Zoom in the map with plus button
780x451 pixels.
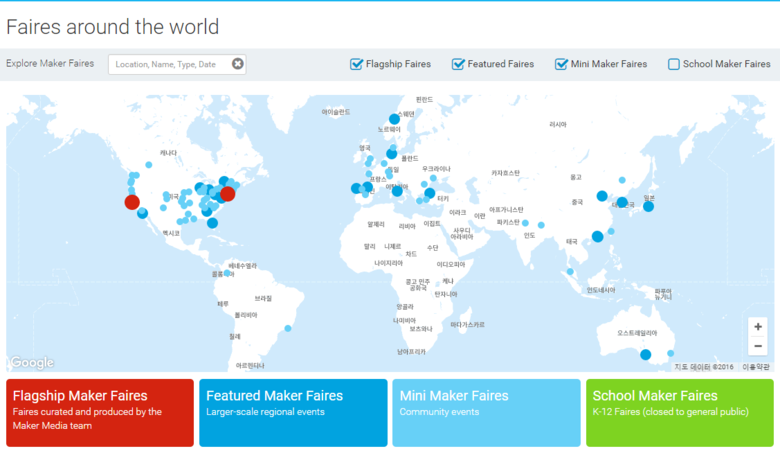tap(758, 327)
